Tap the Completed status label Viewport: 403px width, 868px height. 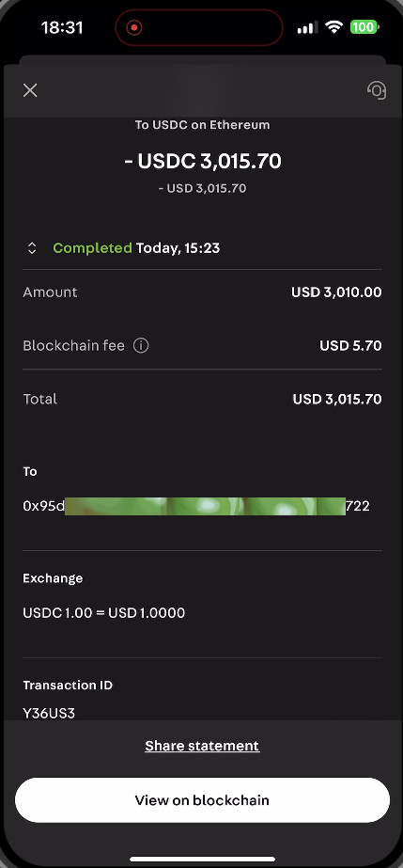(92, 248)
